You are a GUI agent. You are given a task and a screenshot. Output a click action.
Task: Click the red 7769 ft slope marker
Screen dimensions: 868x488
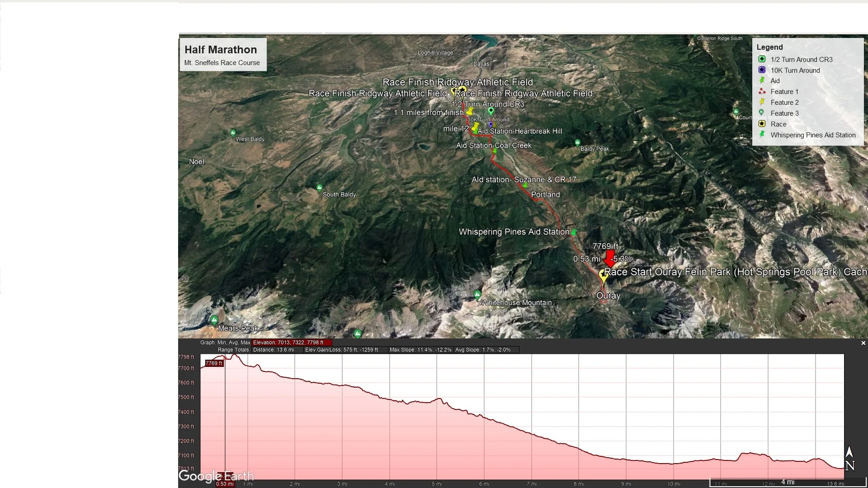click(x=609, y=259)
